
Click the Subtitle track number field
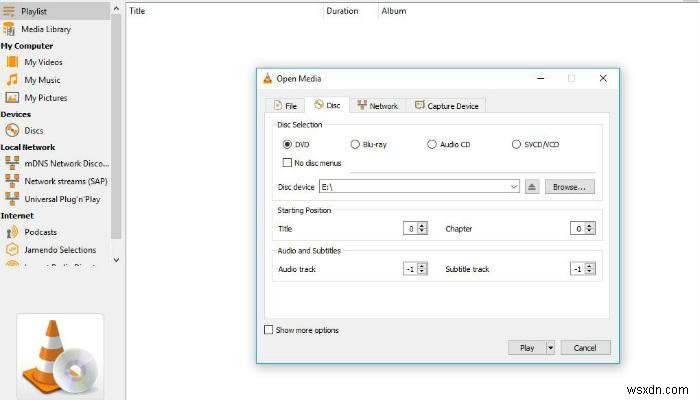(x=578, y=269)
